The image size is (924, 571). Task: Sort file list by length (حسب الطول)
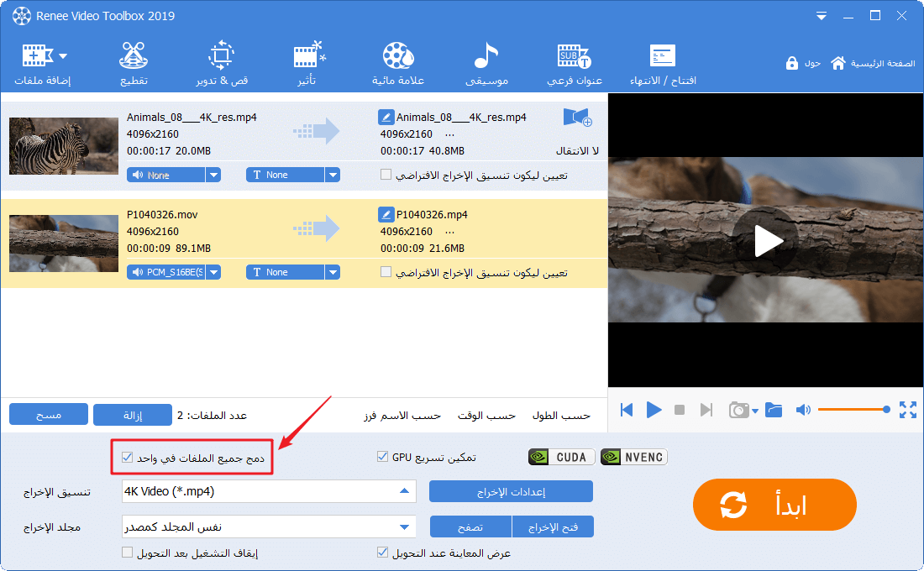561,416
